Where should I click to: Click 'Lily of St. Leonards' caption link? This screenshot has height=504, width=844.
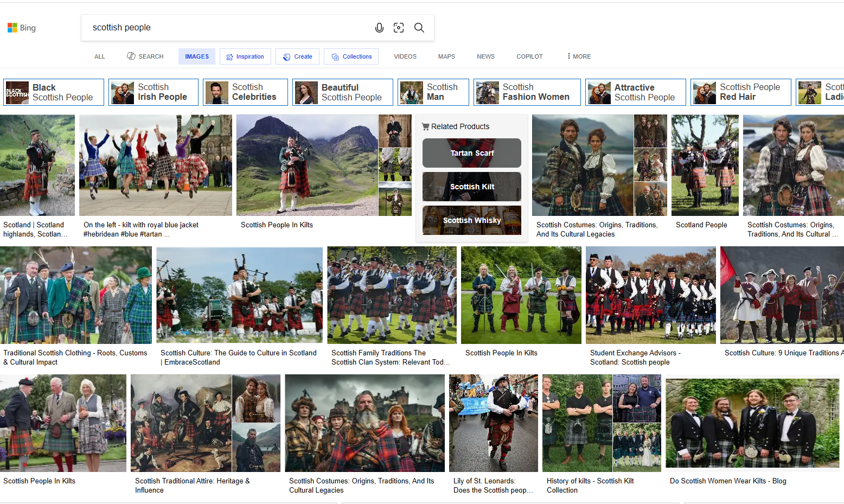493,486
